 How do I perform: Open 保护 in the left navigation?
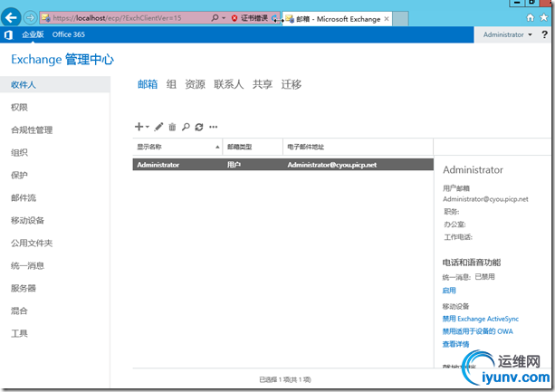(x=19, y=175)
